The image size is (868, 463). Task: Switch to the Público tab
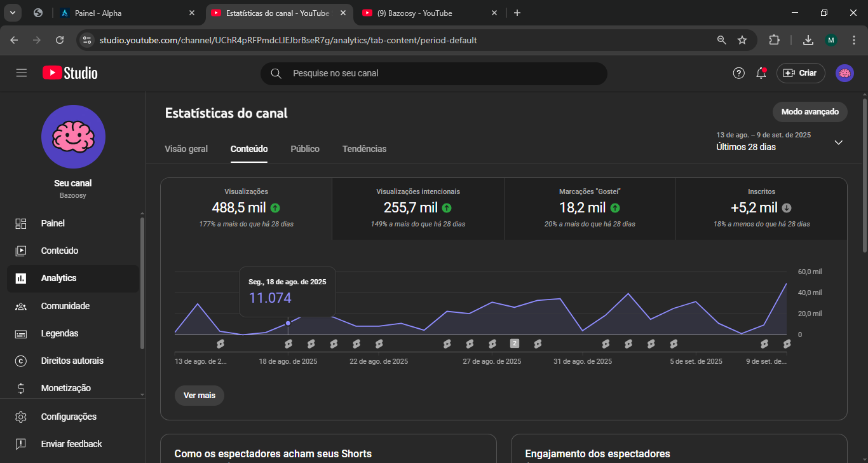click(x=305, y=149)
